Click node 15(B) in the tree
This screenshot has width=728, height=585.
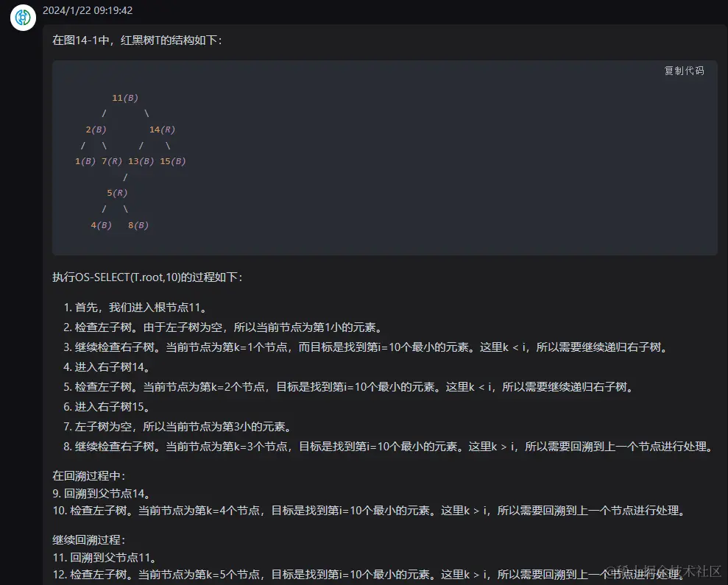click(x=172, y=160)
